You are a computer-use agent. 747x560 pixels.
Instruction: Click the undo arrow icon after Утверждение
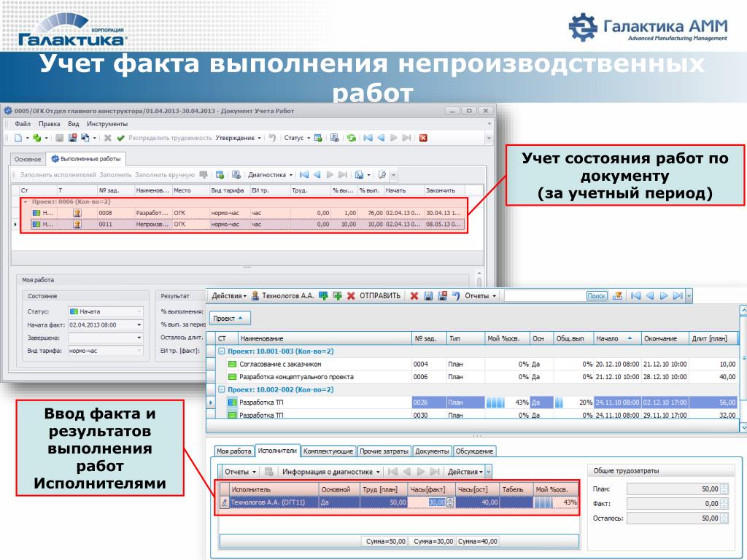coord(272,138)
